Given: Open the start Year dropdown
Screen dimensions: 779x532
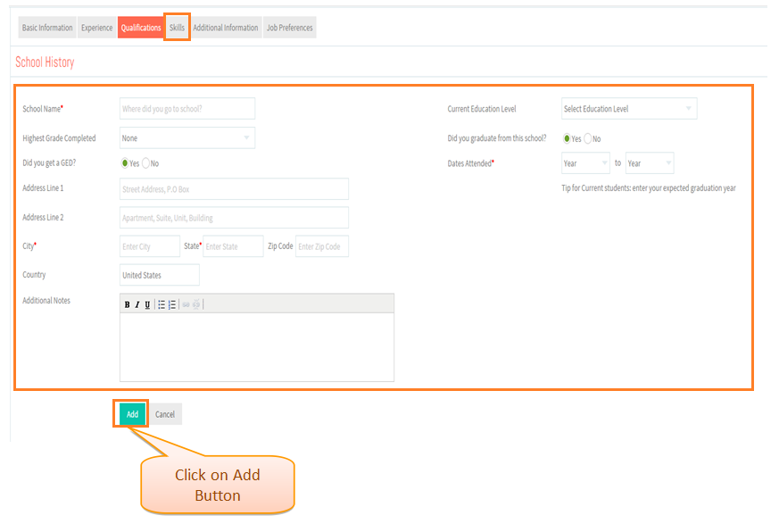Looking at the screenshot, I should [585, 163].
